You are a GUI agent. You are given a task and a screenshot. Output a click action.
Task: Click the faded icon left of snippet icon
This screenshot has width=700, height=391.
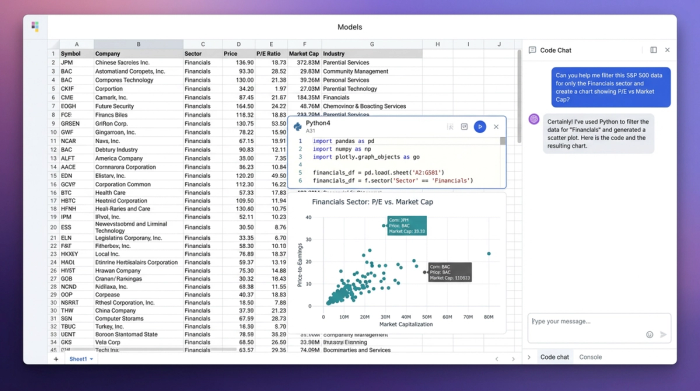450,127
